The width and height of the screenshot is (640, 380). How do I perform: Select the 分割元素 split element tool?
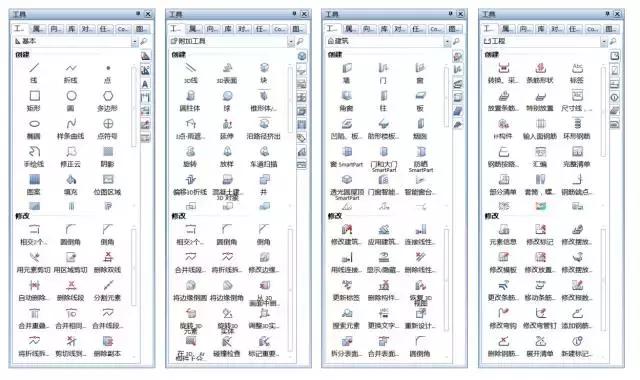click(108, 290)
